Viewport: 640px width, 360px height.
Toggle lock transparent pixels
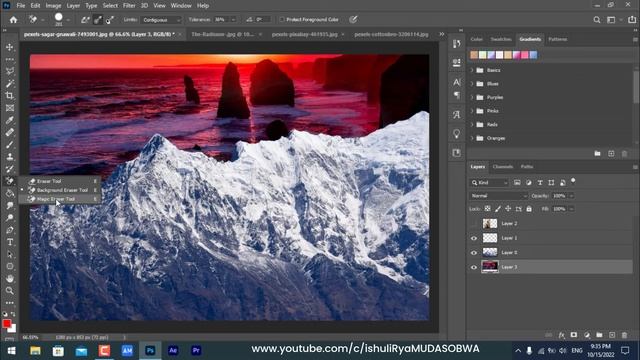pos(487,209)
